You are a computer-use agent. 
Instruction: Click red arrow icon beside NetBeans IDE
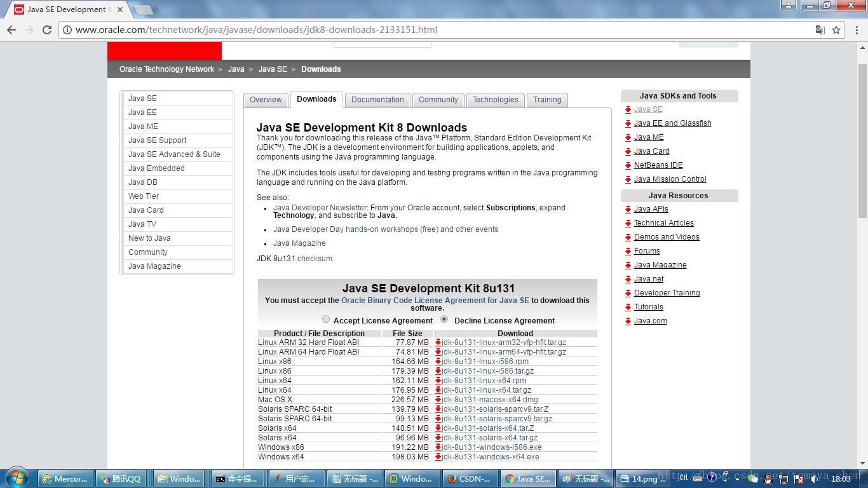(x=628, y=165)
